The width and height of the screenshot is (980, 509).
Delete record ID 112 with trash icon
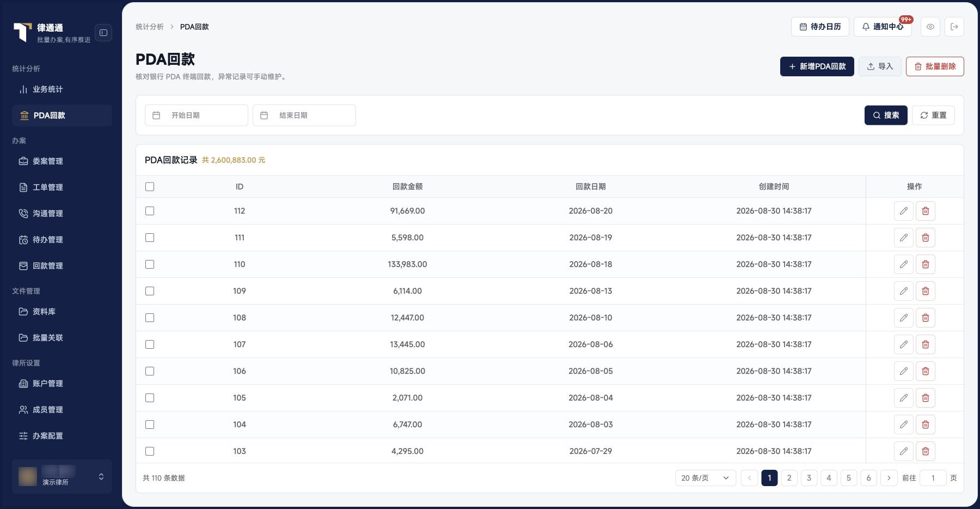coord(926,211)
